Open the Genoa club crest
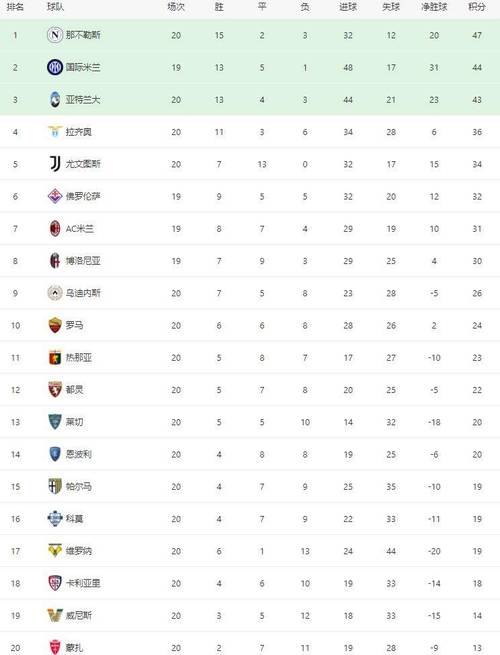 tap(55, 358)
